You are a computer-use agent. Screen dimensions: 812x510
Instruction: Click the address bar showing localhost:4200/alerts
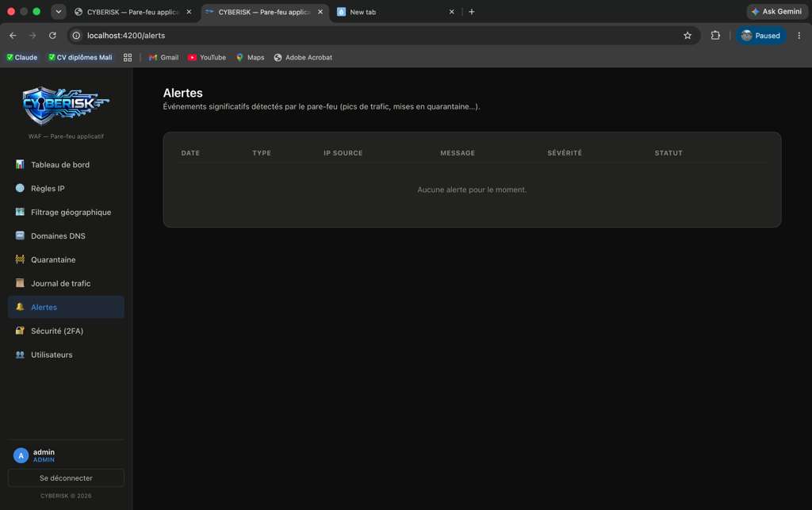[x=383, y=36]
